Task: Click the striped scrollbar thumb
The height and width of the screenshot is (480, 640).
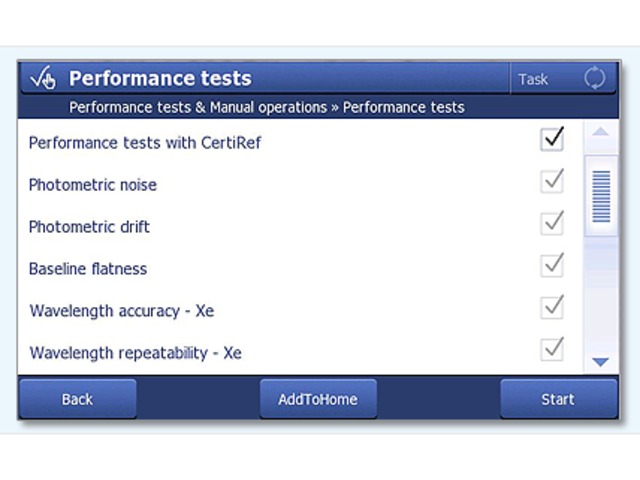Action: pyautogui.click(x=601, y=196)
